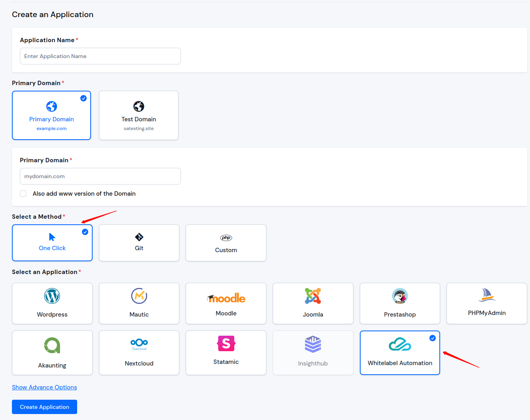Choose the Prestashop penguin icon

(400, 296)
